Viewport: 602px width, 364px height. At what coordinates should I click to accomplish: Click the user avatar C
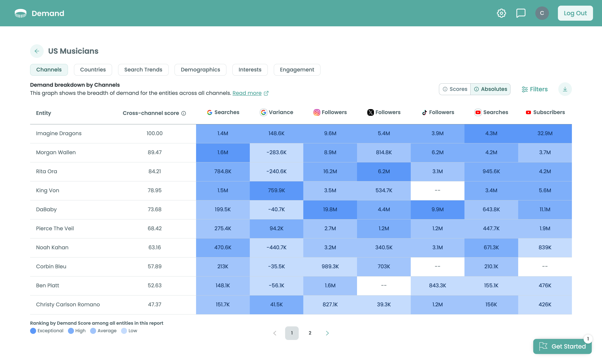coord(542,13)
